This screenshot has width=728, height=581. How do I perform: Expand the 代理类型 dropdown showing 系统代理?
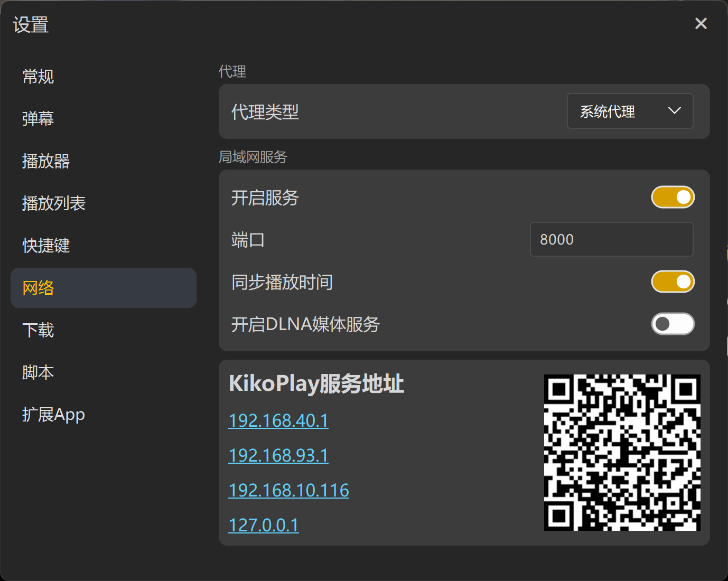[630, 111]
